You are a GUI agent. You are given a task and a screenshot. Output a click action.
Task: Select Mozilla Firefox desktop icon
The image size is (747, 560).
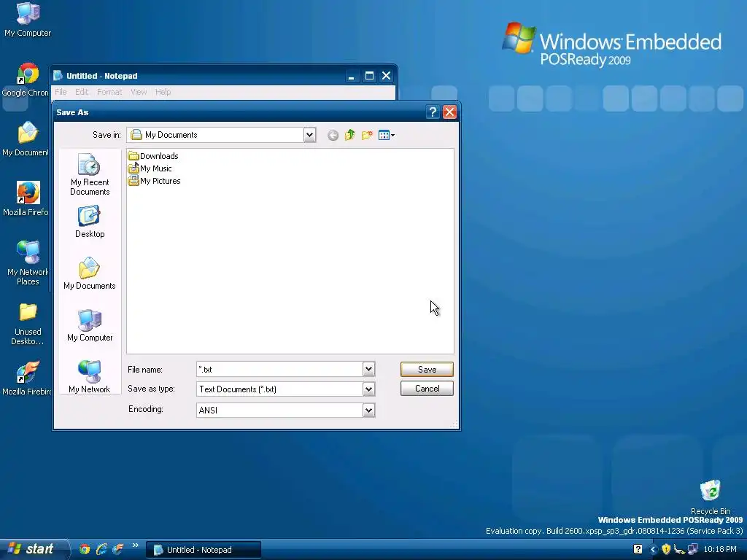click(26, 199)
